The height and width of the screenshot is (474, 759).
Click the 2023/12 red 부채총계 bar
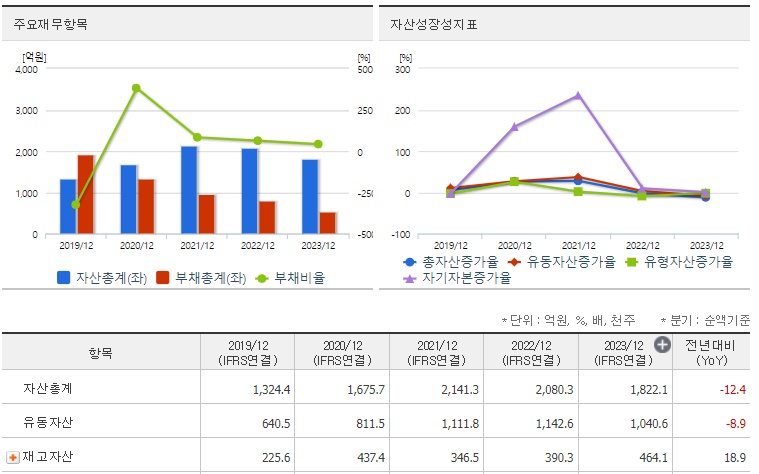coord(328,223)
